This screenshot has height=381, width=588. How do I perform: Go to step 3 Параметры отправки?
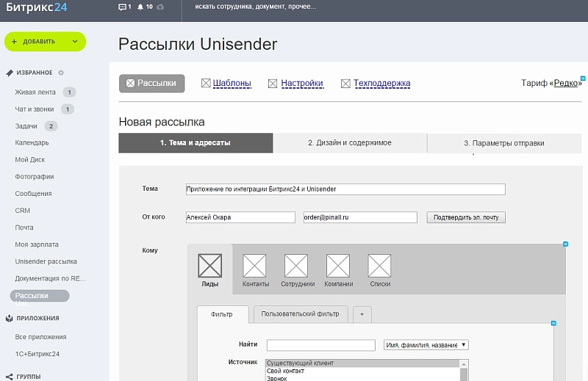(x=503, y=143)
